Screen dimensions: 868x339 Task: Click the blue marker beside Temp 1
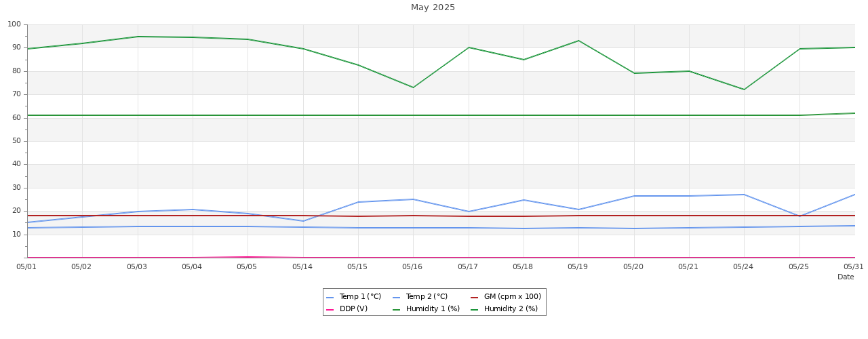point(330,298)
